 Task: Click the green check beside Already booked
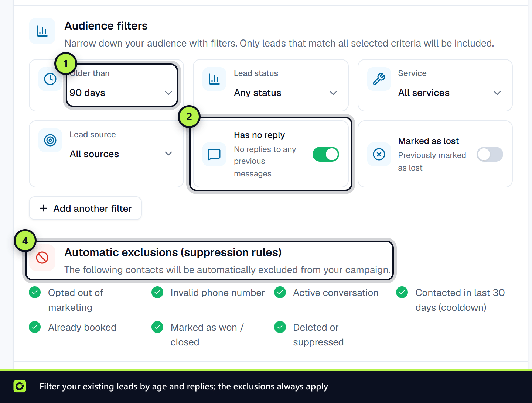pos(35,327)
